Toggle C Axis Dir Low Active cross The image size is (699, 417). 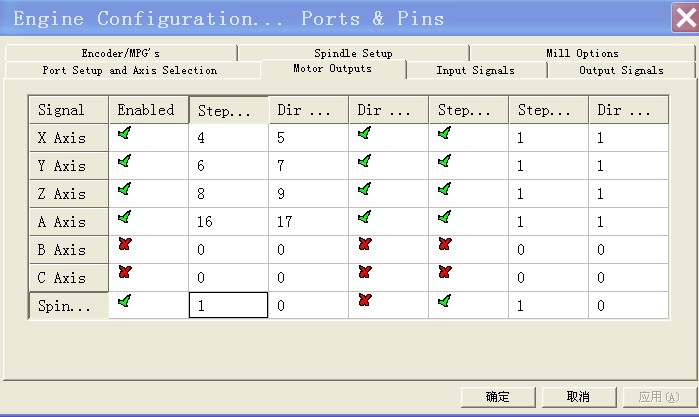click(364, 272)
